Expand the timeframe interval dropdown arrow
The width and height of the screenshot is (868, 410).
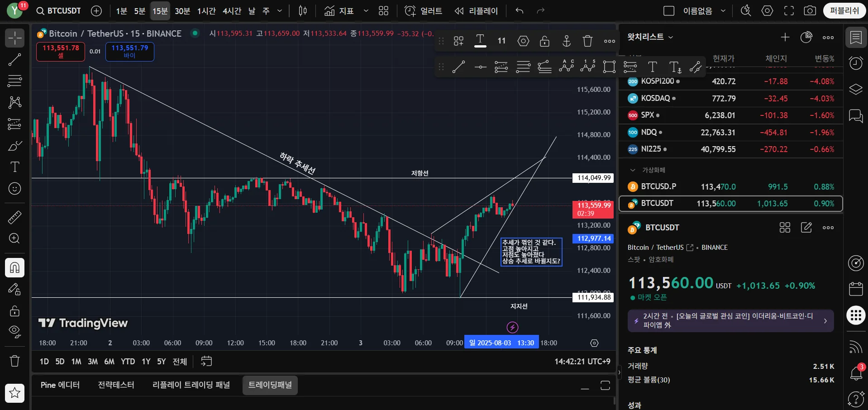tap(280, 11)
